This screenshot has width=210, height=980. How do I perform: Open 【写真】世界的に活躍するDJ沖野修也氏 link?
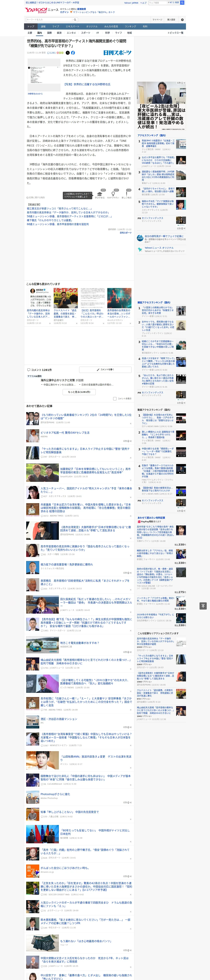(87, 84)
